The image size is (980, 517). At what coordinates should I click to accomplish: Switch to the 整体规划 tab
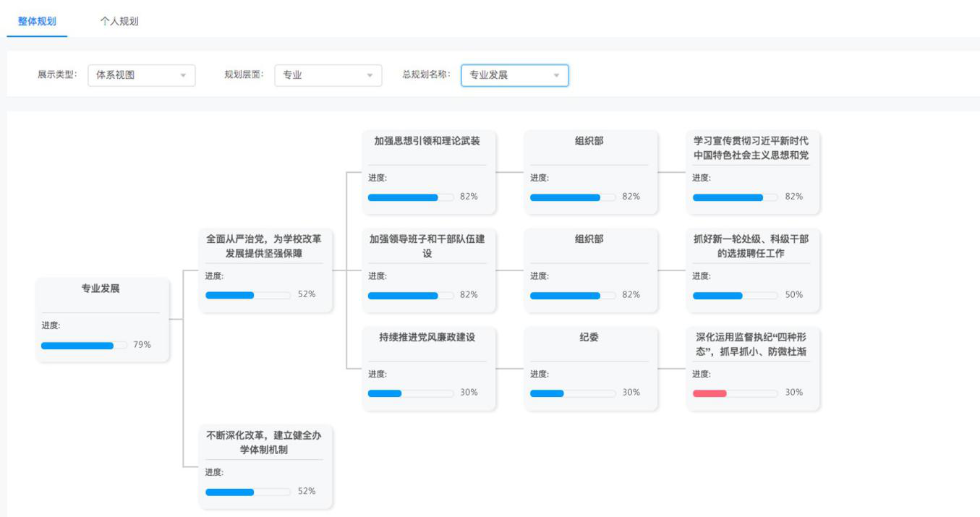(37, 21)
